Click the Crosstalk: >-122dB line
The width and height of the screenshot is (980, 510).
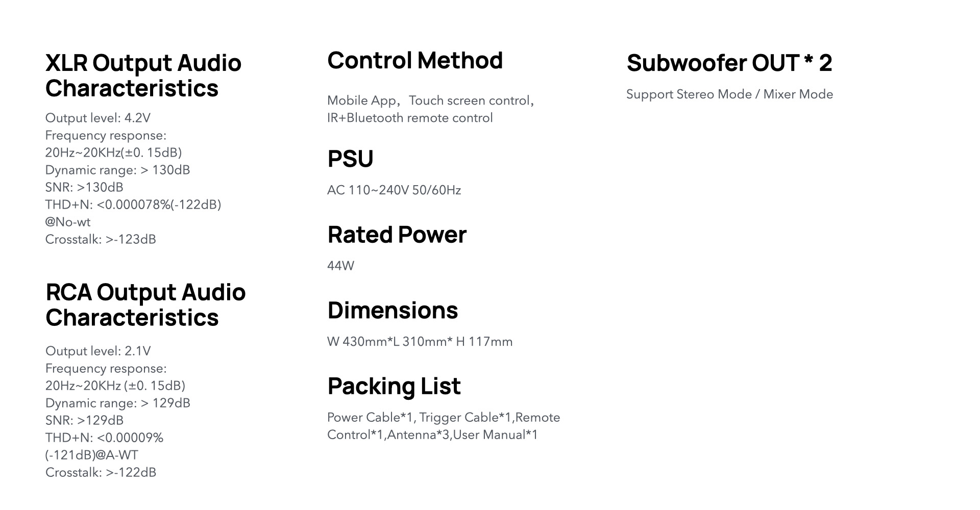point(101,472)
